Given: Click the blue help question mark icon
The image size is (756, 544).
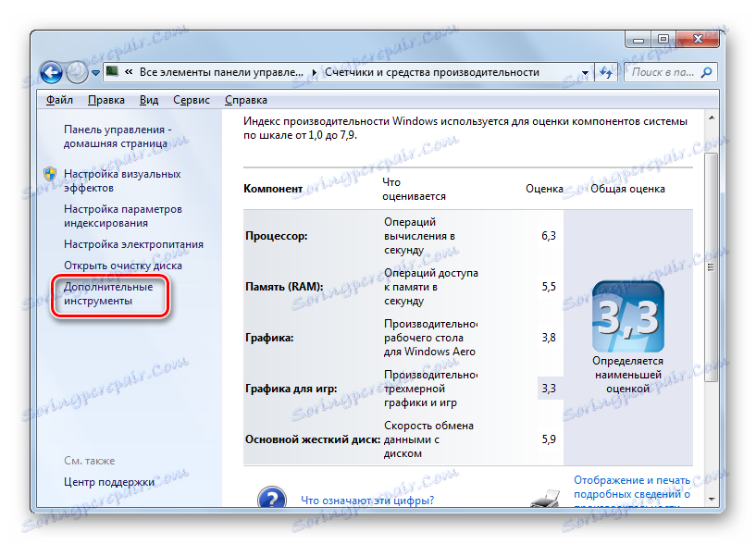Looking at the screenshot, I should pyautogui.click(x=272, y=498).
